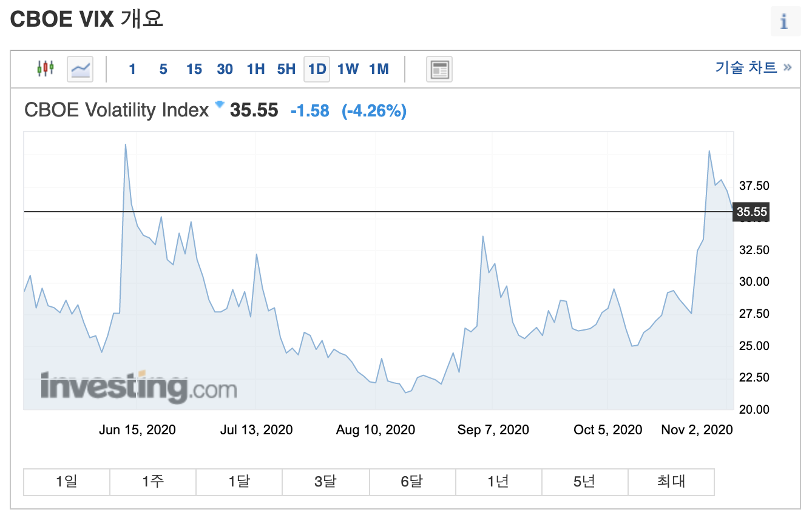Show the 5년 time range
The height and width of the screenshot is (518, 812).
tap(584, 482)
